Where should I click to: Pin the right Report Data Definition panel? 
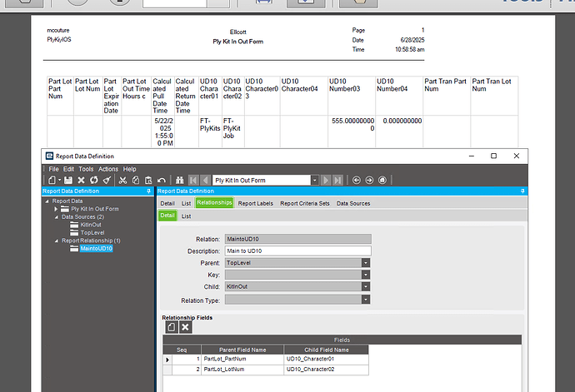point(522,191)
